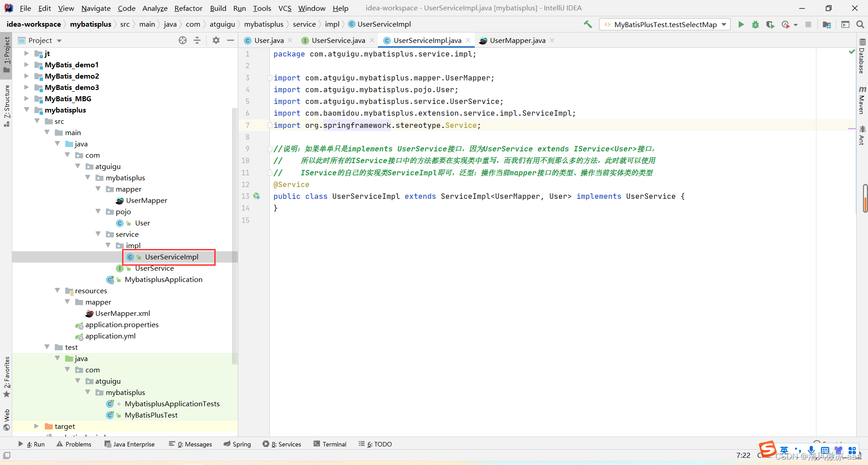Collapse all in the Project panel
Viewport: 868px width, 465px height.
(x=197, y=40)
